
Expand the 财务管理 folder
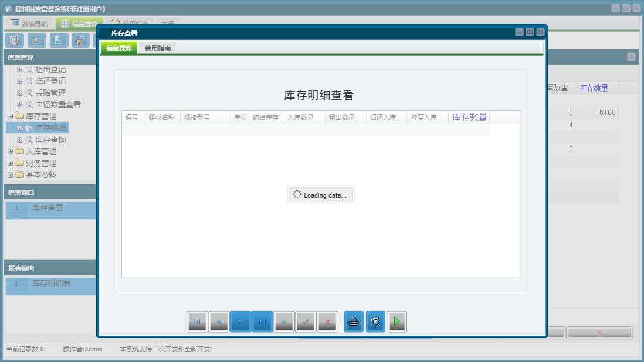(x=11, y=163)
